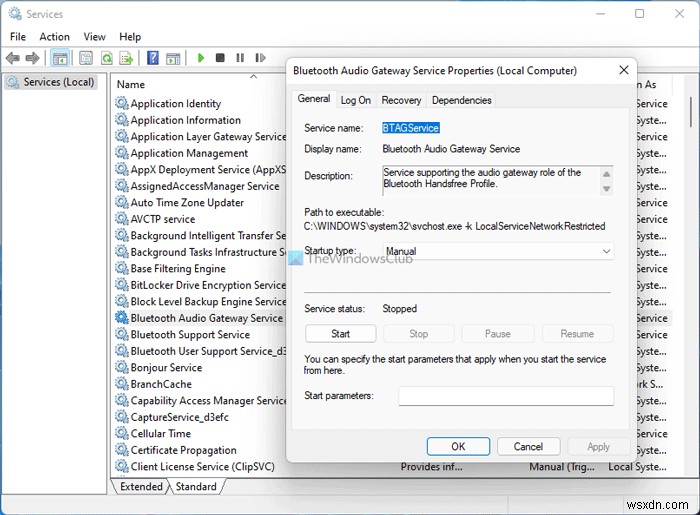Viewport: 700px width, 515px height.
Task: Select Bluetooth User Support Service row
Action: point(200,351)
